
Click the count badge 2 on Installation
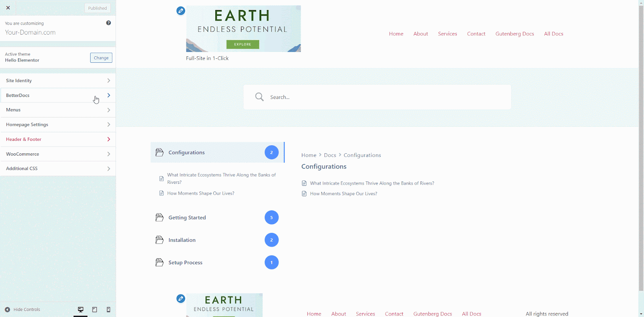(x=272, y=240)
